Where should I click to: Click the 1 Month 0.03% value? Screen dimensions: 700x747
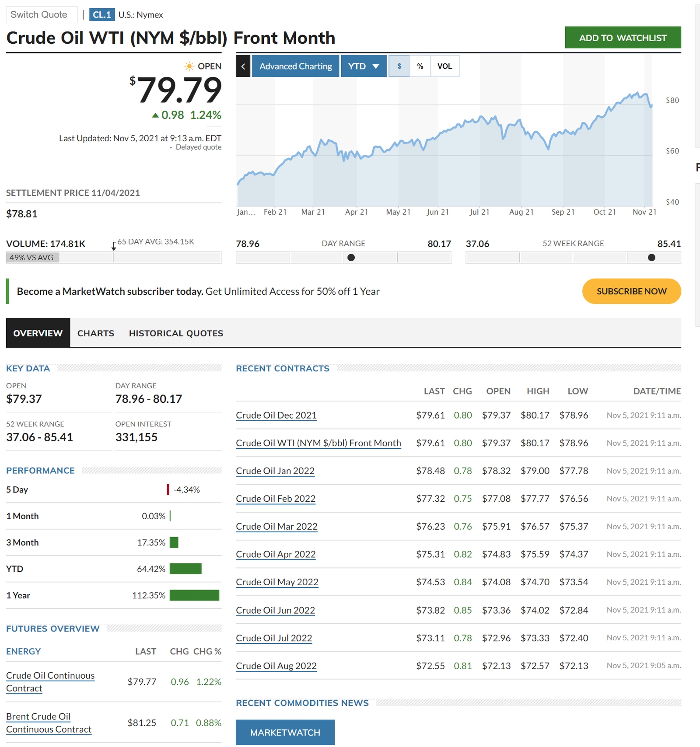154,516
